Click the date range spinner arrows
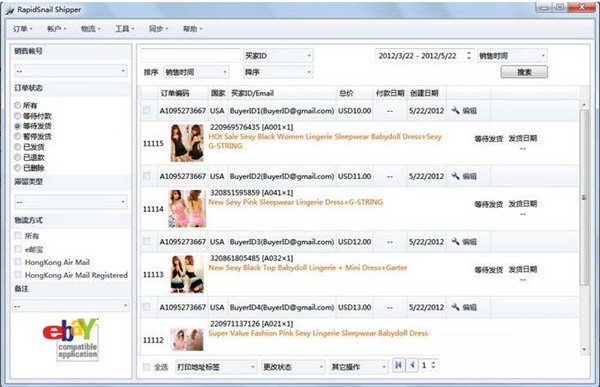600x387 pixels. 469,56
